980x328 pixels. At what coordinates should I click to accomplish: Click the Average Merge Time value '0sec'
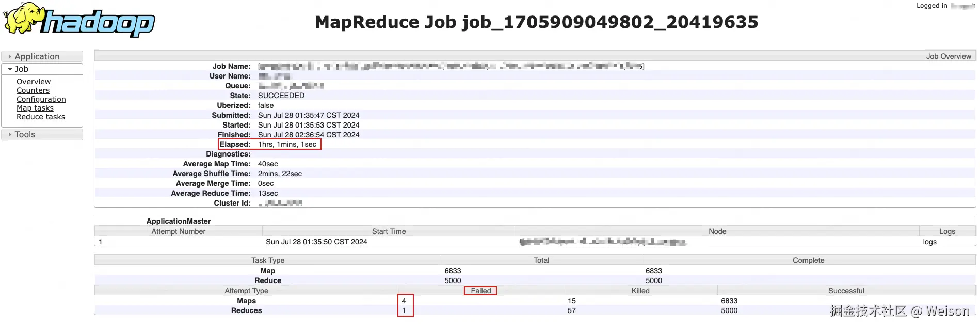click(x=266, y=183)
